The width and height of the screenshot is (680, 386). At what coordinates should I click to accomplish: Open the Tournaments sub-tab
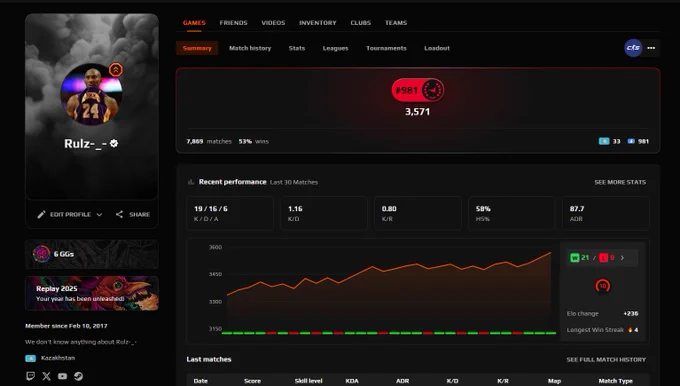click(x=386, y=48)
